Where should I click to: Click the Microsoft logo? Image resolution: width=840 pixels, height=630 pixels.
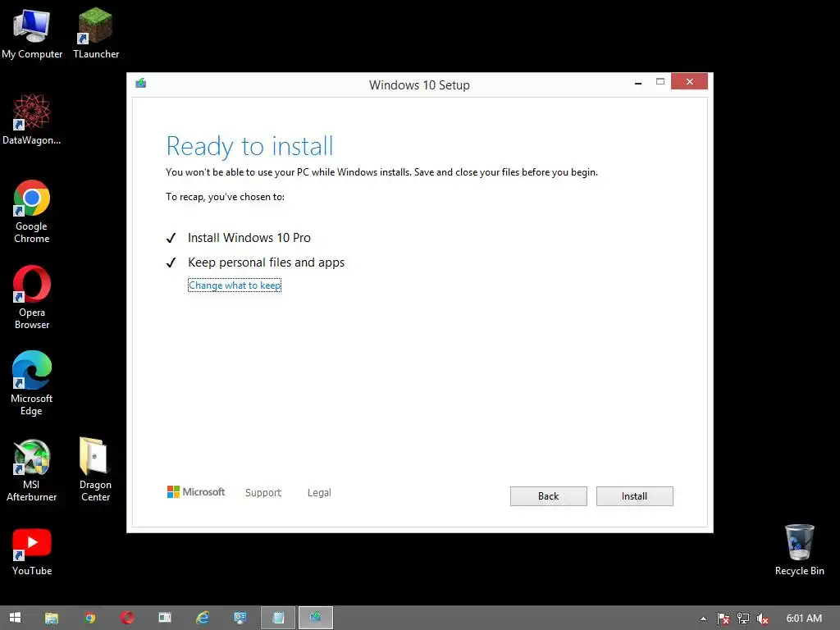pos(196,492)
